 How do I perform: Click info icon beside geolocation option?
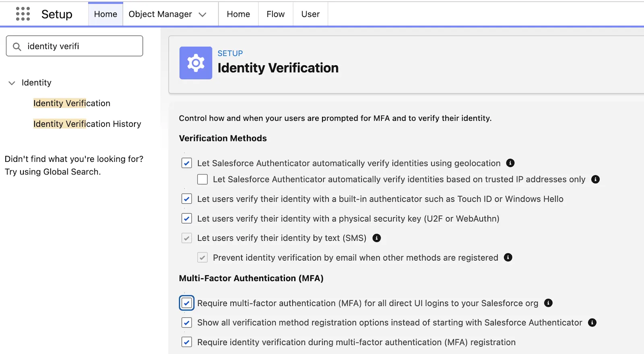coord(510,163)
